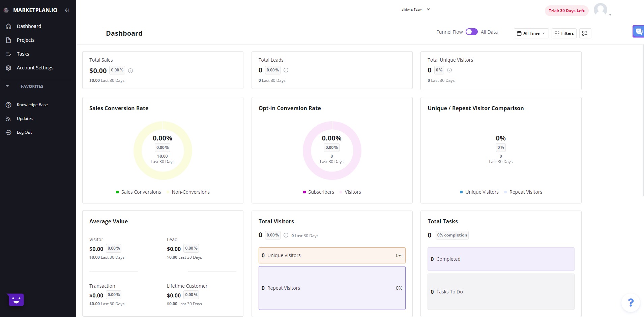The image size is (644, 317).
Task: Collapse the FAVORITES section
Action: click(7, 86)
